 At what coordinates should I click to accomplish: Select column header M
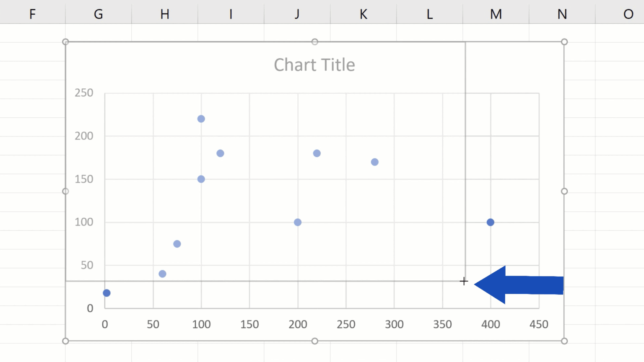pyautogui.click(x=496, y=14)
